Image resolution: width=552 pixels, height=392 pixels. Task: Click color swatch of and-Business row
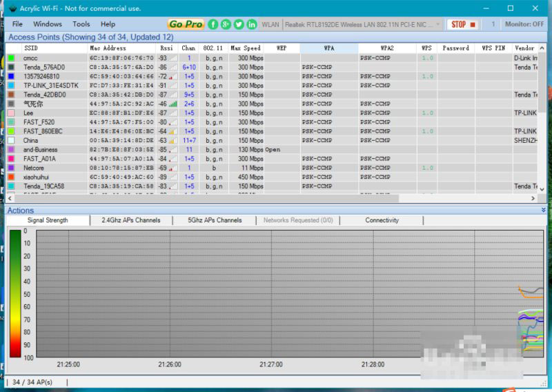pos(11,149)
